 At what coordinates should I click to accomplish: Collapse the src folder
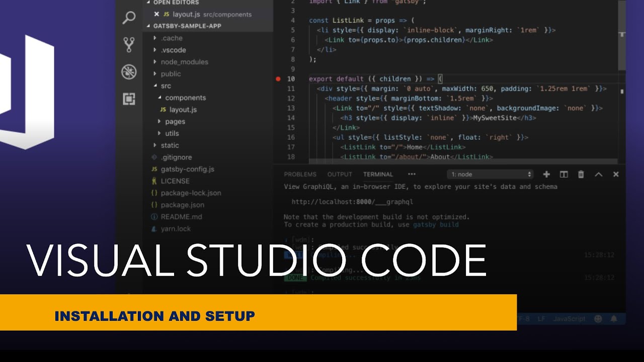[x=155, y=86]
